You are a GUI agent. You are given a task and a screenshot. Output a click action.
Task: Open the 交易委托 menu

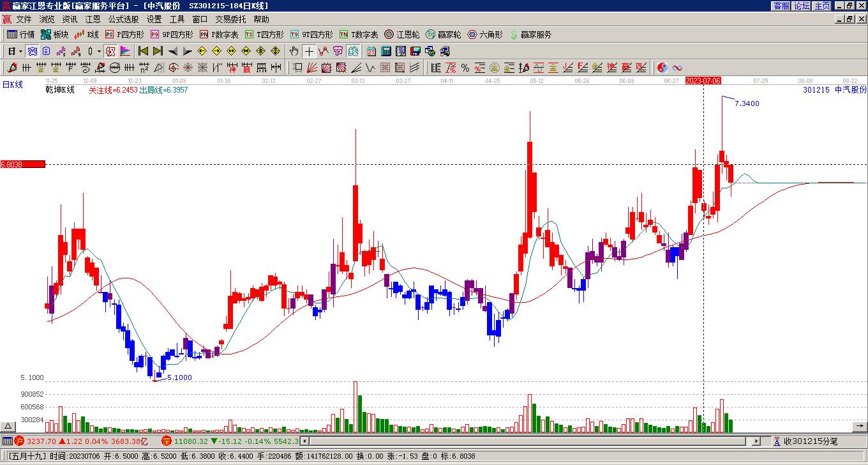230,20
